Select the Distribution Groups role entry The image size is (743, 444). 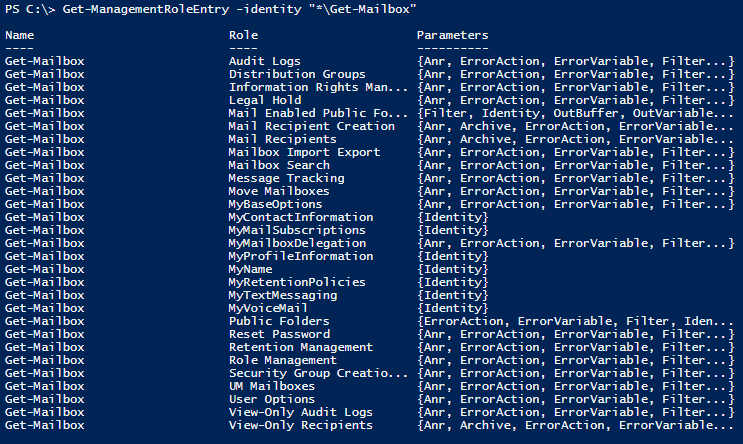click(297, 74)
